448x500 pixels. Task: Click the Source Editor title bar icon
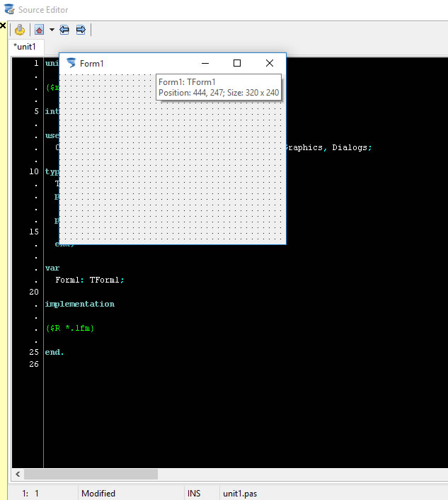pos(9,9)
